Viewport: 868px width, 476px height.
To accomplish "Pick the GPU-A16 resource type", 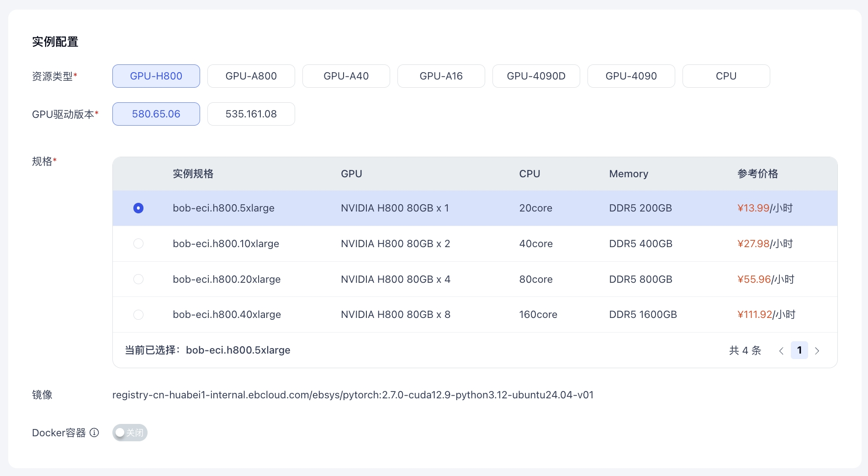I will click(x=441, y=76).
